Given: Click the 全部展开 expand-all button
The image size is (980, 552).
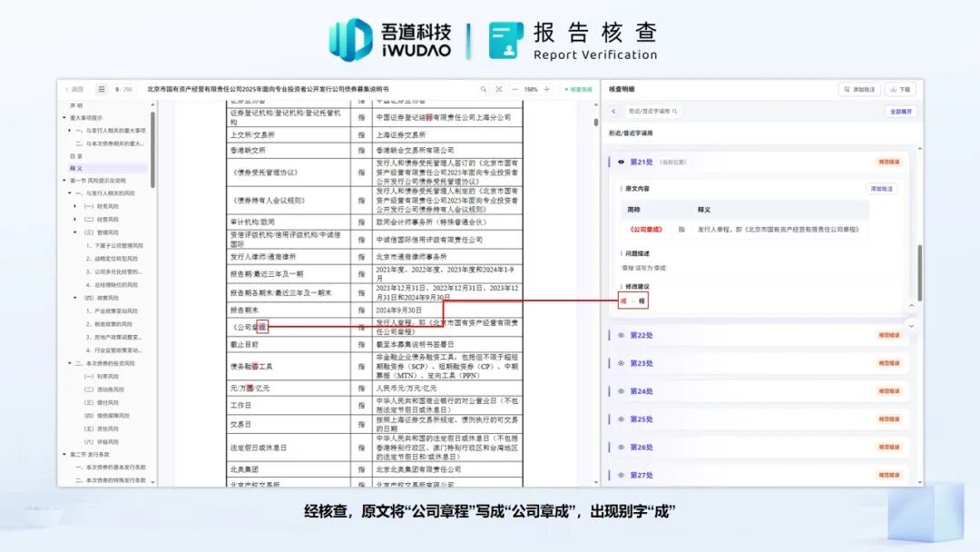Looking at the screenshot, I should pyautogui.click(x=901, y=112).
